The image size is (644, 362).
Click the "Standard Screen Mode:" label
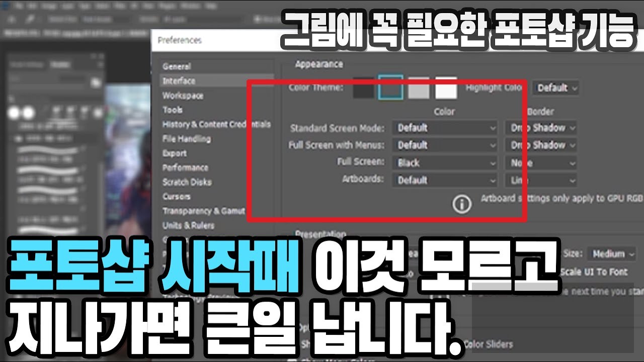(338, 128)
